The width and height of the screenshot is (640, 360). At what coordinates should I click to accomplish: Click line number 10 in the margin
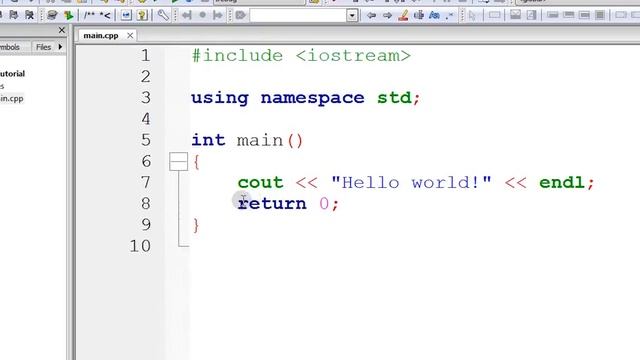tap(140, 246)
